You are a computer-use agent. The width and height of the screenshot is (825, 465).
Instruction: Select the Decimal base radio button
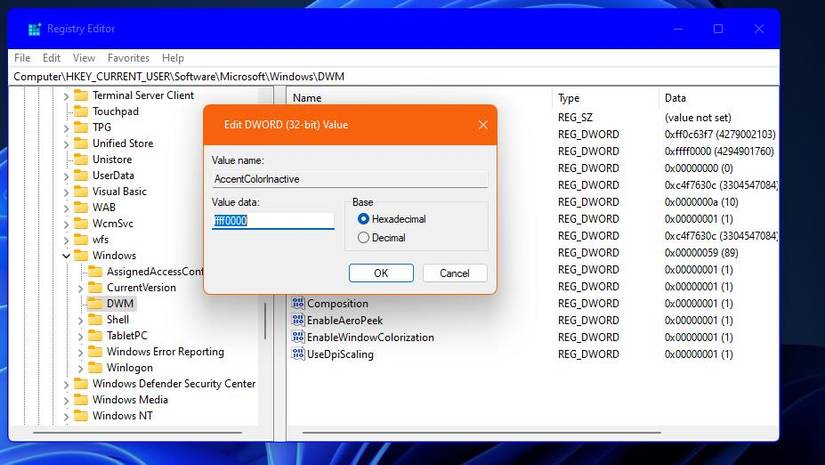363,238
